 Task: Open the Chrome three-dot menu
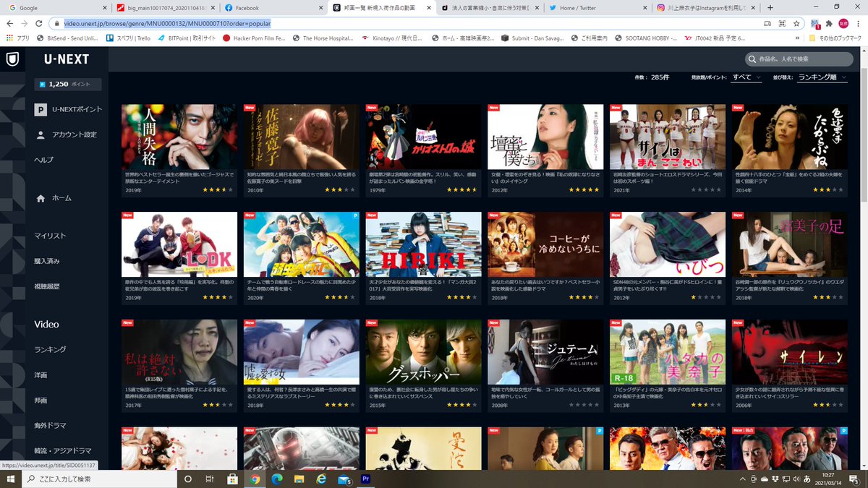pyautogui.click(x=860, y=23)
